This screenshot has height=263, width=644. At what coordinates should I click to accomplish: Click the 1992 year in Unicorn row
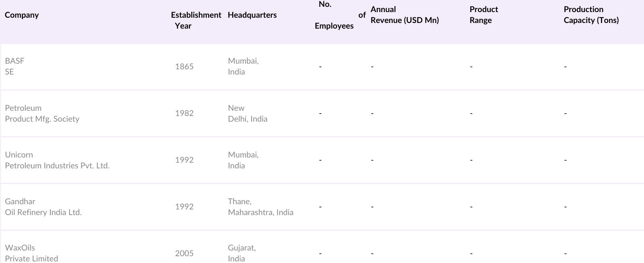tap(184, 160)
